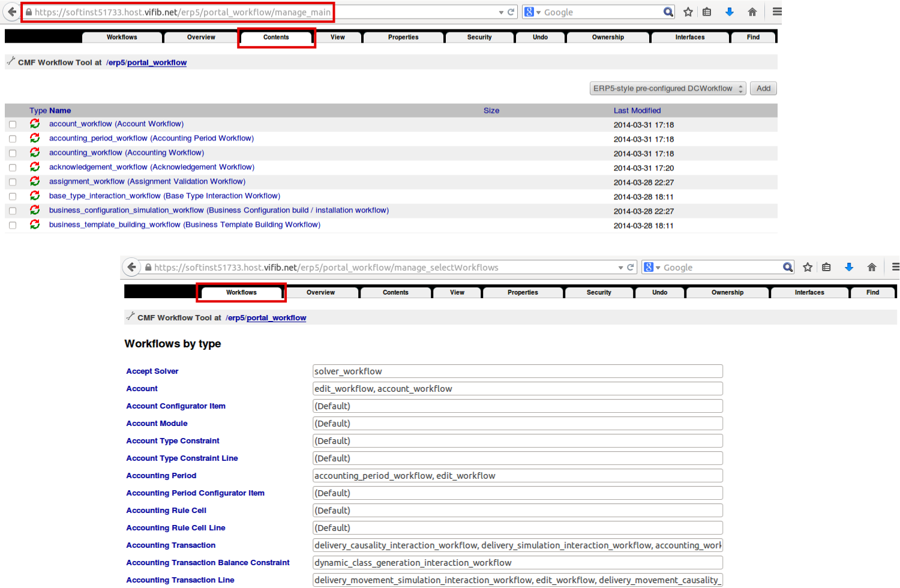900x588 pixels.
Task: Click the Google search engine icon in bottom browser
Action: tap(649, 268)
